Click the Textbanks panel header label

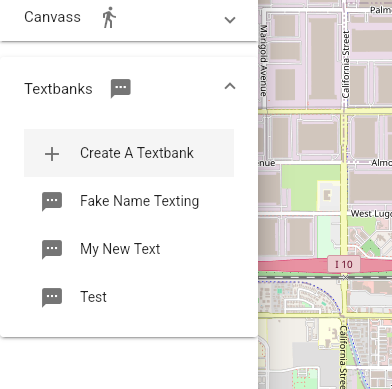[x=58, y=89]
